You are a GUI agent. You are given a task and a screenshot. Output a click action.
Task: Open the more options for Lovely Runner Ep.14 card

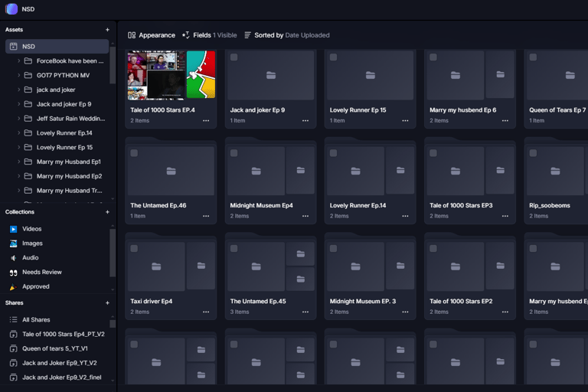point(405,216)
